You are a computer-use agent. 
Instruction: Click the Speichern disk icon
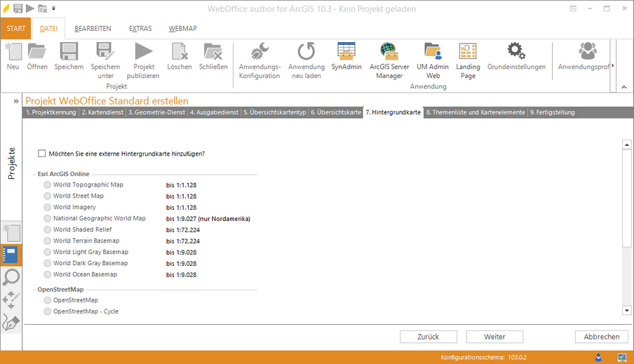point(69,52)
